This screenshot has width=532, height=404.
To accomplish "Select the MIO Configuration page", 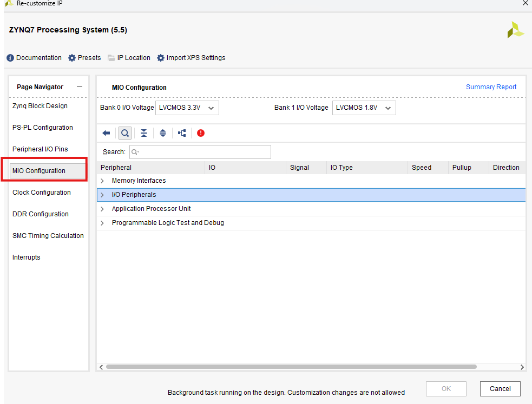I will [x=48, y=171].
